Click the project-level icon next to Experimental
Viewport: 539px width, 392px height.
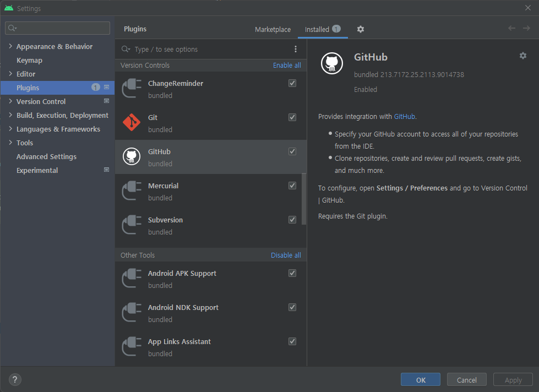pos(107,170)
